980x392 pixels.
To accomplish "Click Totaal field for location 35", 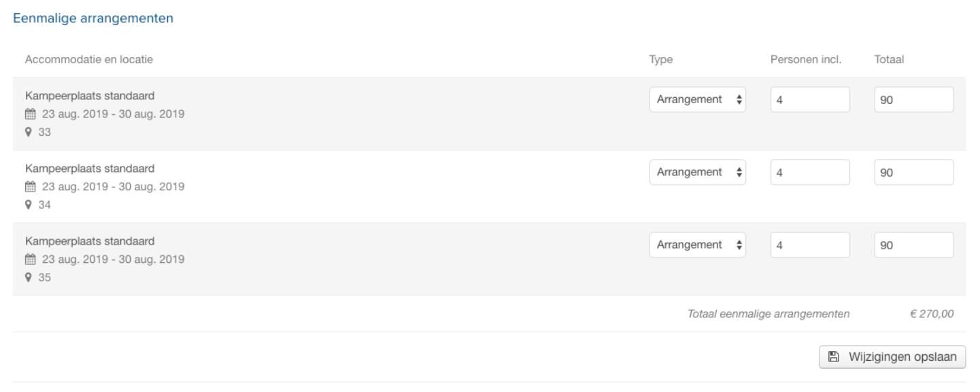I will tap(913, 245).
